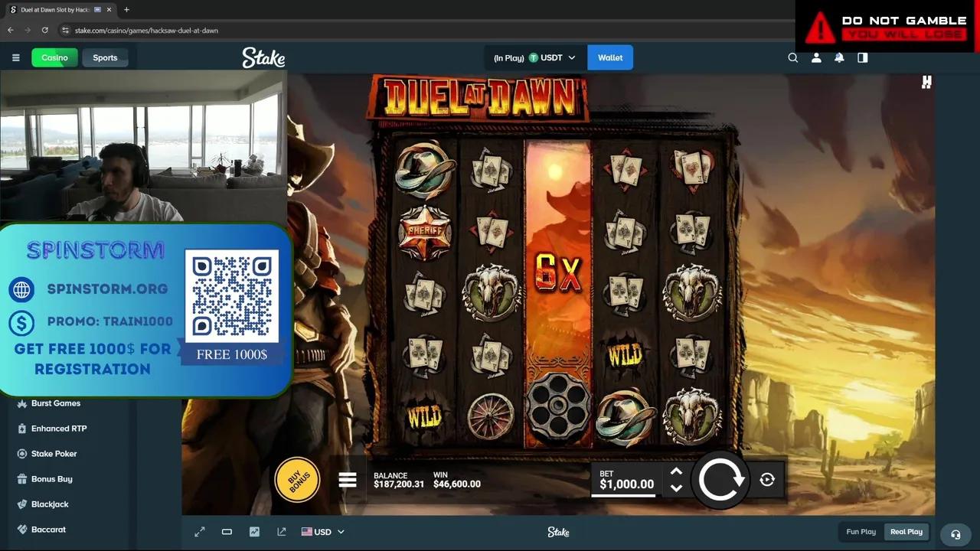980x551 pixels.
Task: Click the Stake logo below the game
Action: click(558, 532)
